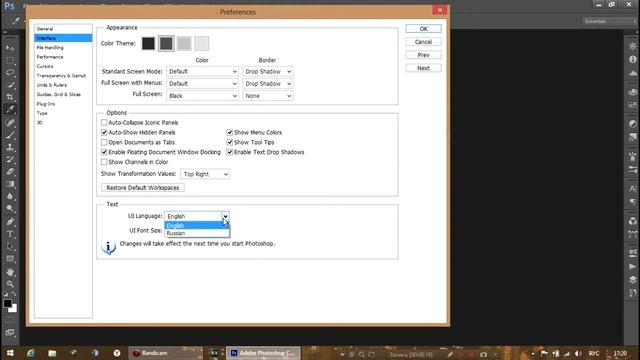Open Full Screen color dropdown set to Black

click(202, 96)
